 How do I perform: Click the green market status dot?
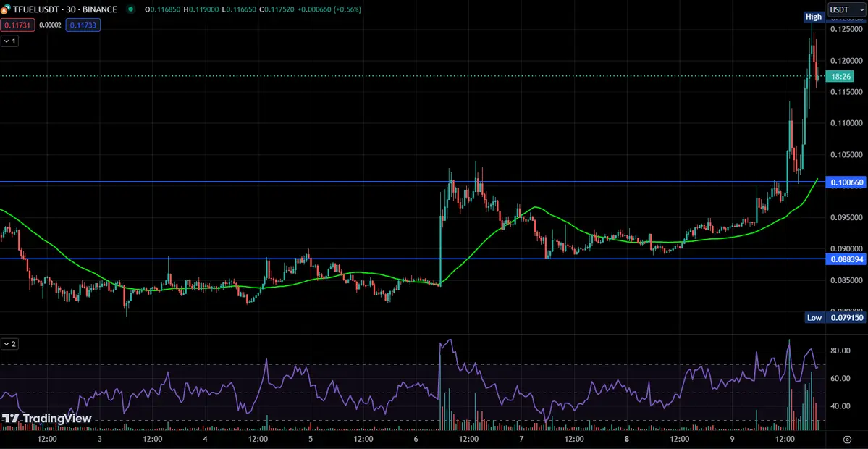click(130, 9)
